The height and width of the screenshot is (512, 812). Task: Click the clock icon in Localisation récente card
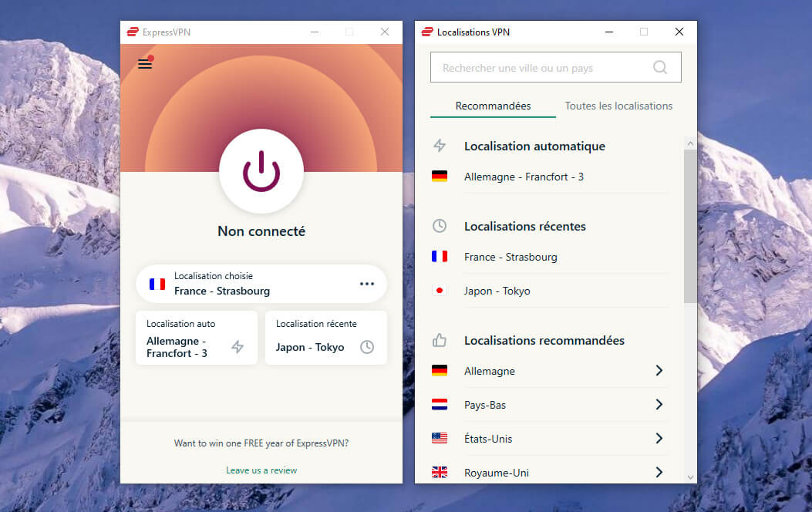click(366, 347)
